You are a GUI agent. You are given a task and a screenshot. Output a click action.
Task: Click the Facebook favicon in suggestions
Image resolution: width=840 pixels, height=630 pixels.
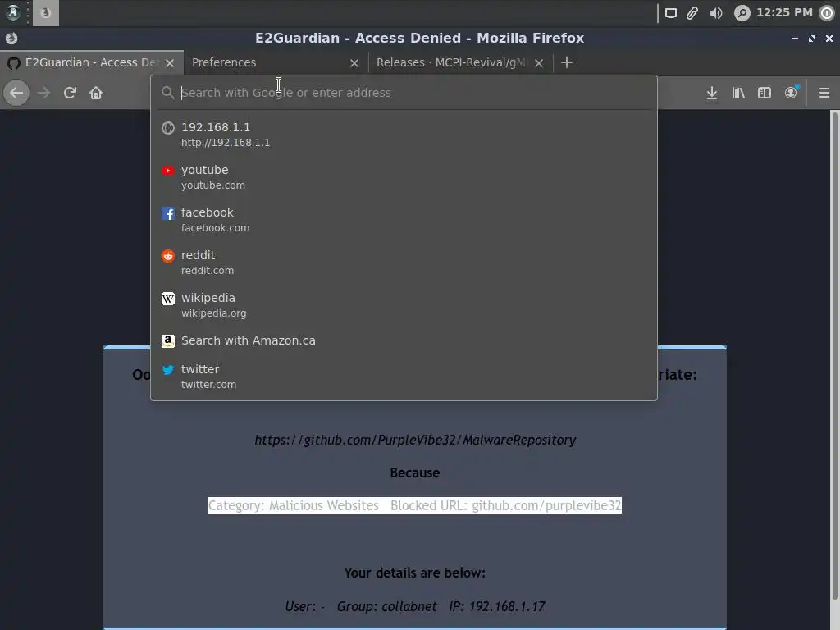pyautogui.click(x=168, y=213)
